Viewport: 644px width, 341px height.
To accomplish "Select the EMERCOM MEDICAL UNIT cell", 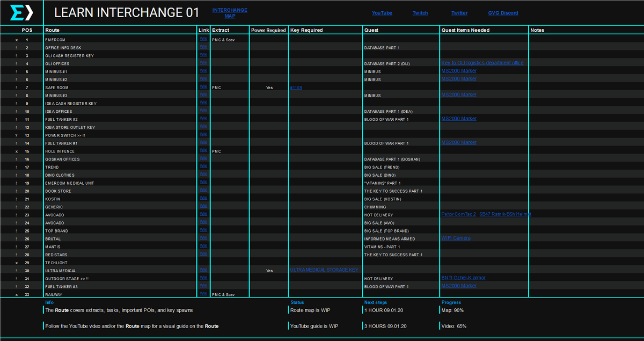I will coord(69,183).
